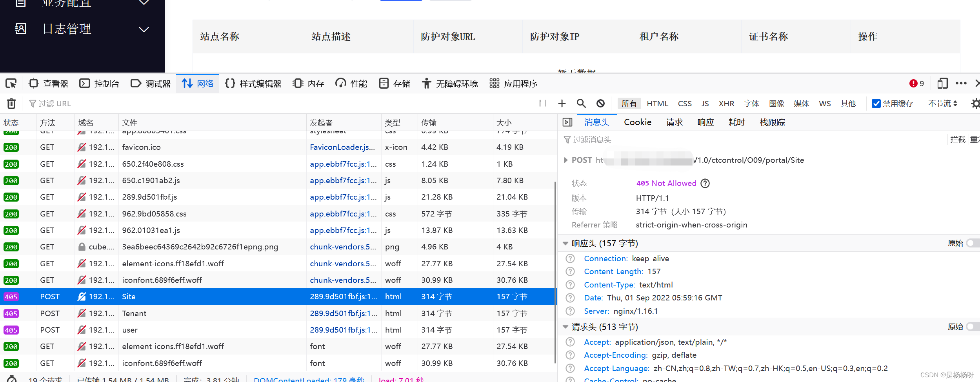Pause network traffic recording
The image size is (980, 382).
click(542, 103)
